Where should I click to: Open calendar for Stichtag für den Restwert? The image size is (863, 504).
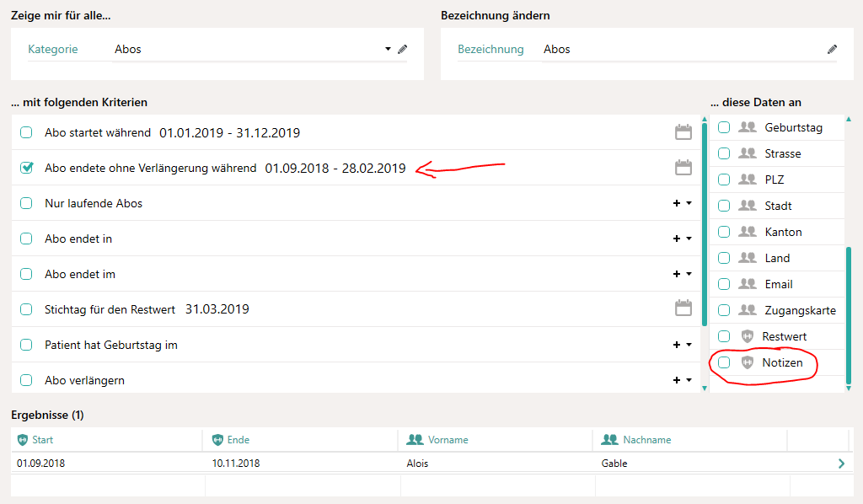tap(683, 308)
